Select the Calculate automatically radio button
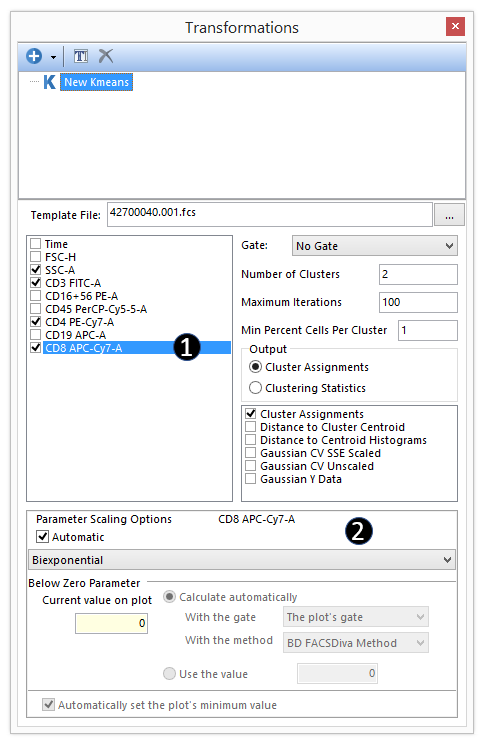The height and width of the screenshot is (746, 488). coord(169,597)
